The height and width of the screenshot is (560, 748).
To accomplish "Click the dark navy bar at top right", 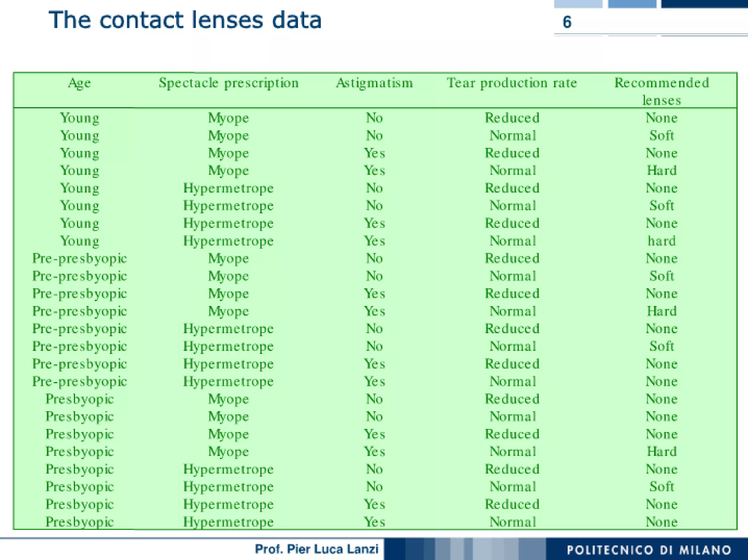I will point(704,4).
